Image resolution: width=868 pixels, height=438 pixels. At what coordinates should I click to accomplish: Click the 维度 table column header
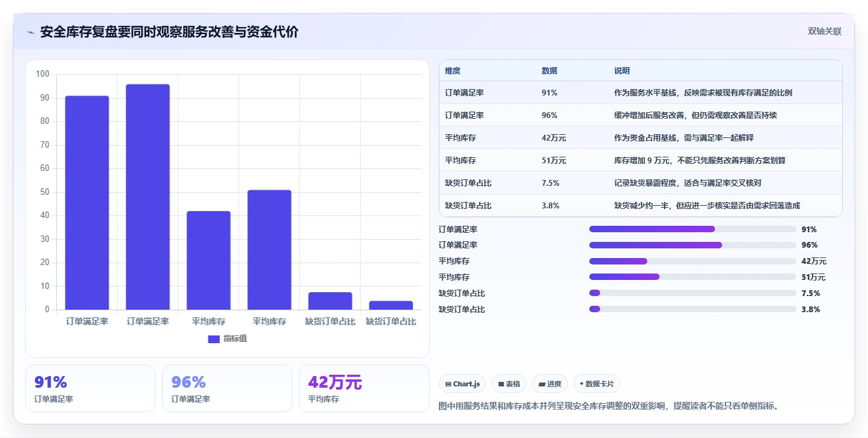(453, 71)
